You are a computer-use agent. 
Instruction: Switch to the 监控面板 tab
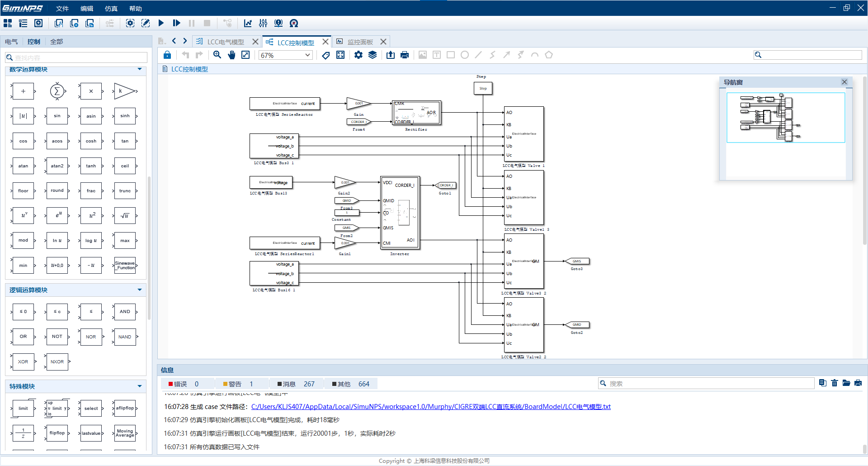360,42
